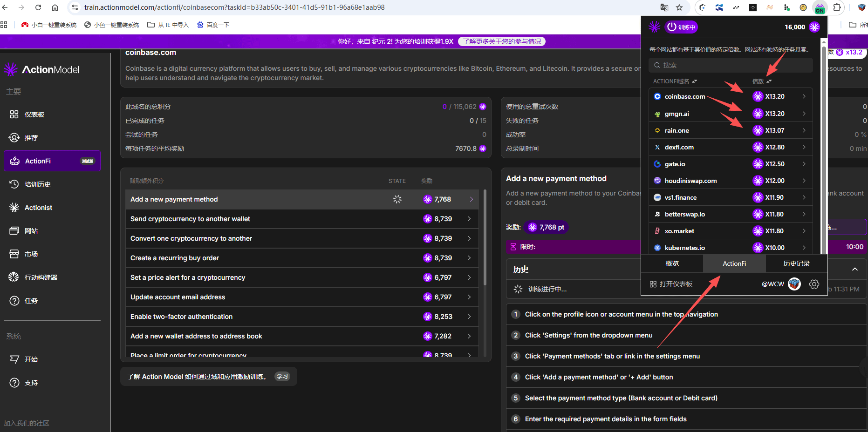Click the browser home button

pyautogui.click(x=55, y=7)
